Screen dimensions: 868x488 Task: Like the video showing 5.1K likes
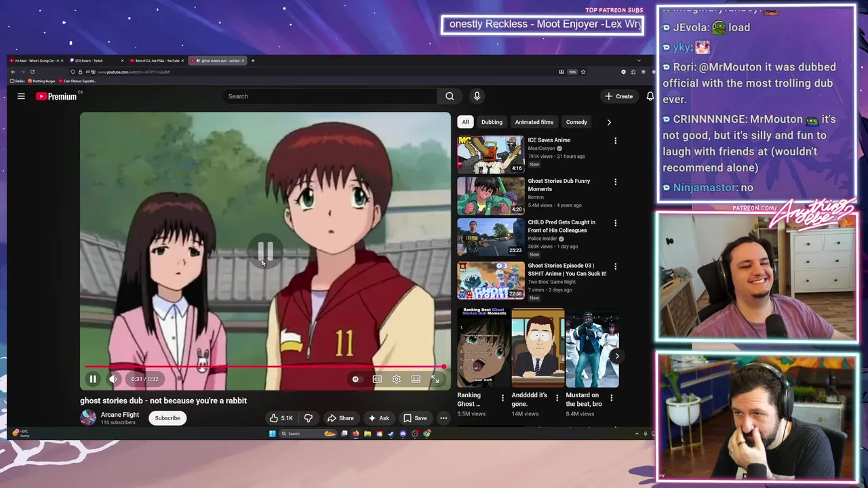281,418
